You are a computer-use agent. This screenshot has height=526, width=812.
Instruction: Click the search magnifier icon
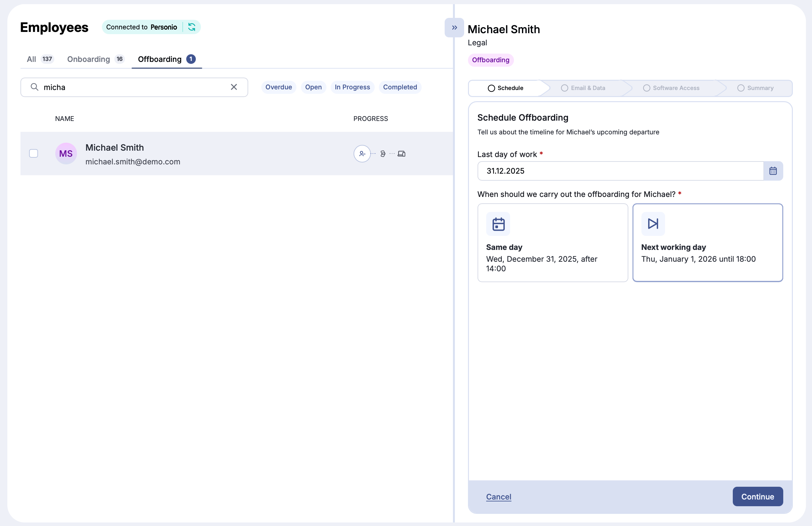coord(34,87)
